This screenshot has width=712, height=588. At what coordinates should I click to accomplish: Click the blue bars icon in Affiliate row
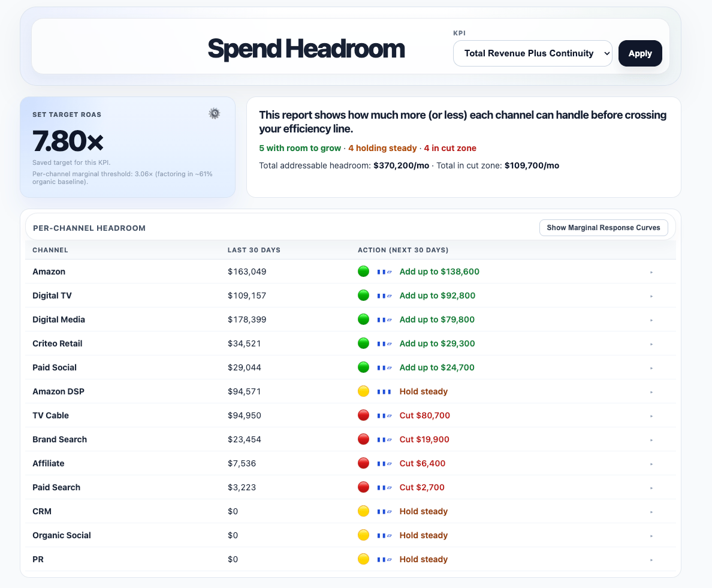[x=384, y=464]
